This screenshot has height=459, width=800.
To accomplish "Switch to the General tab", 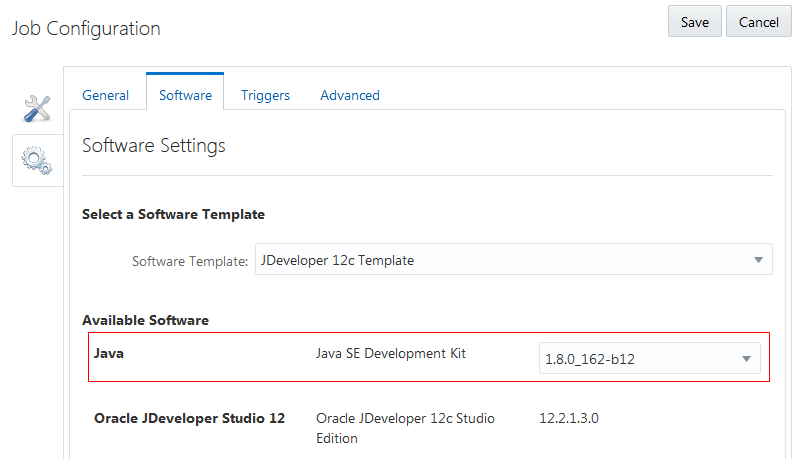I will click(x=106, y=95).
